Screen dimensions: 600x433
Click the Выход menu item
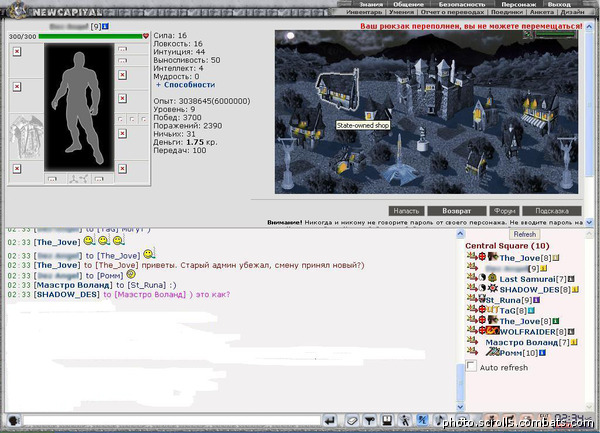point(559,5)
